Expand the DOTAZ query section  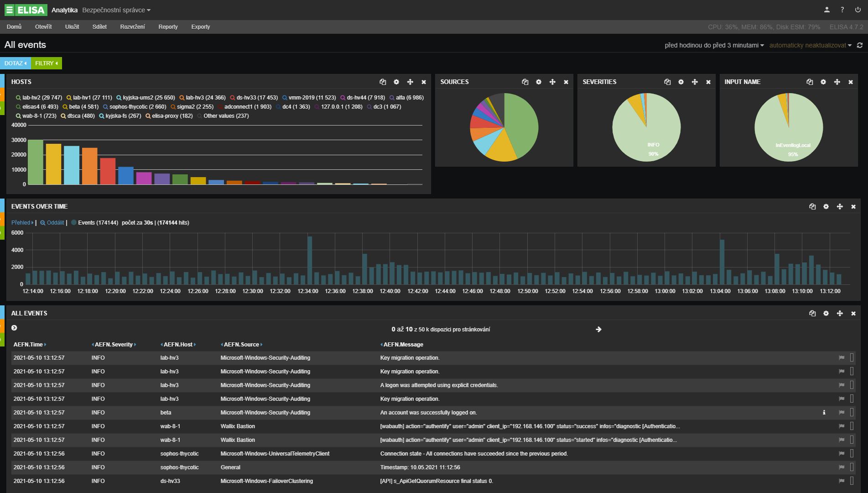pyautogui.click(x=15, y=63)
